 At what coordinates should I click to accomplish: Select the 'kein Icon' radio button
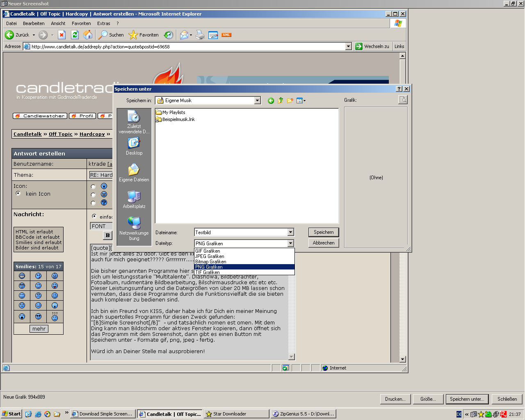18,193
